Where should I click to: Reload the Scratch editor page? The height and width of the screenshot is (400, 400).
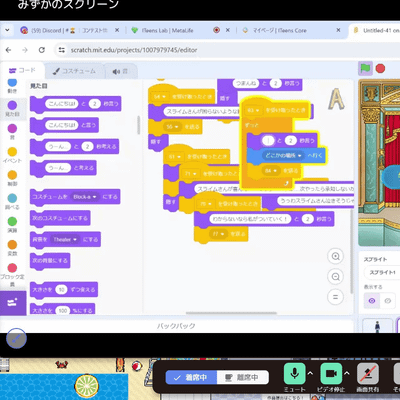click(42, 50)
